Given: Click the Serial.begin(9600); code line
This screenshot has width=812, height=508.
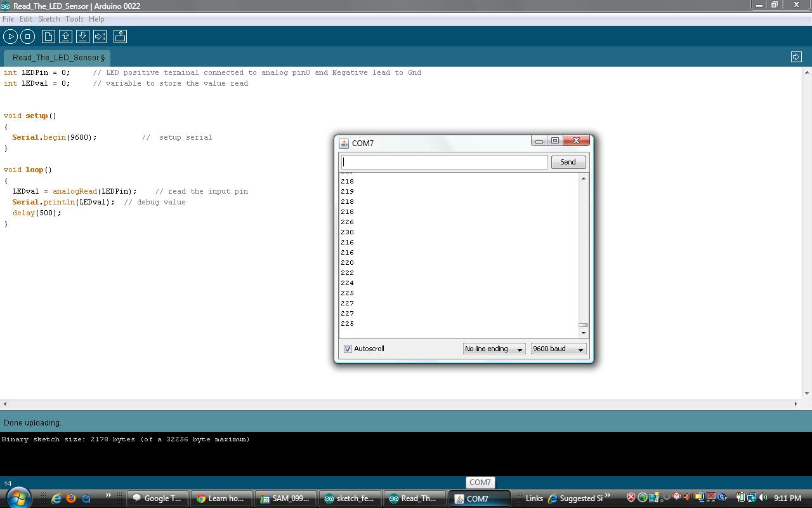Looking at the screenshot, I should click(x=55, y=137).
